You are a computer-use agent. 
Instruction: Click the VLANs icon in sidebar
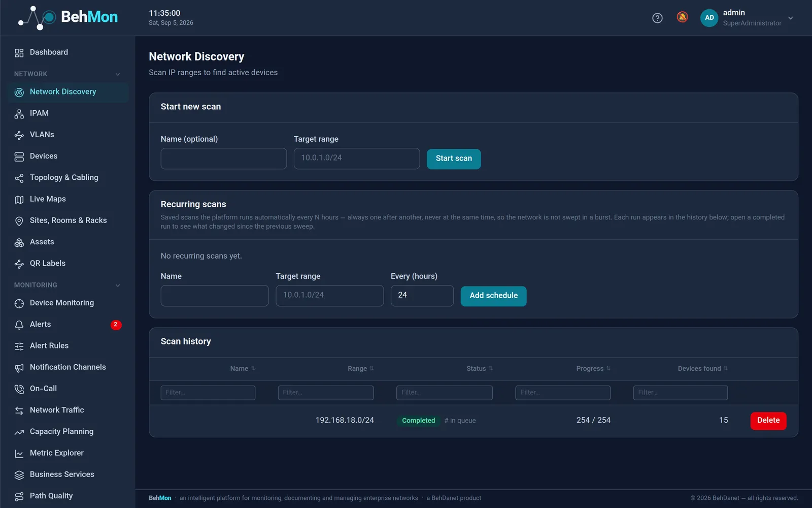click(x=19, y=135)
